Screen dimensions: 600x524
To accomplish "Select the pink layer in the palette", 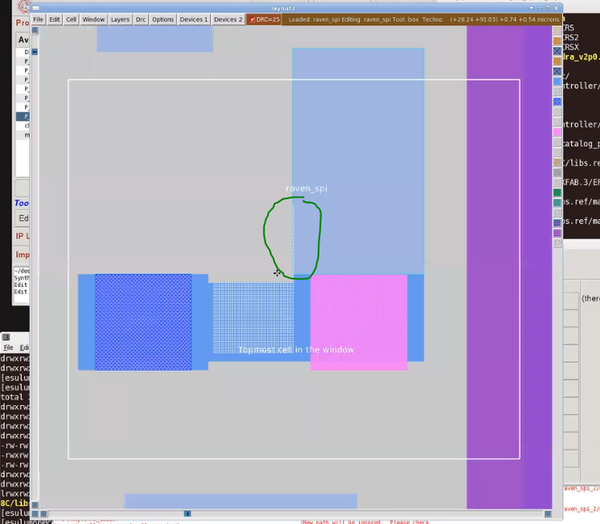I will point(558,132).
